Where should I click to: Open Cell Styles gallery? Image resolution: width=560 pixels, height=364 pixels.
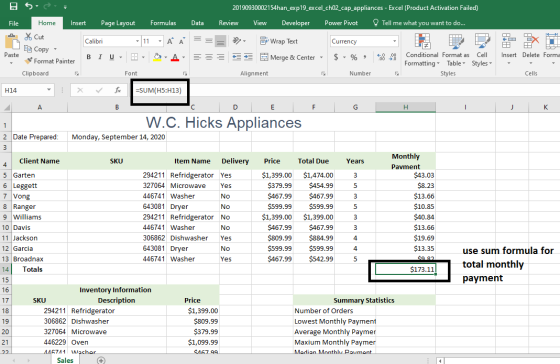[482, 50]
